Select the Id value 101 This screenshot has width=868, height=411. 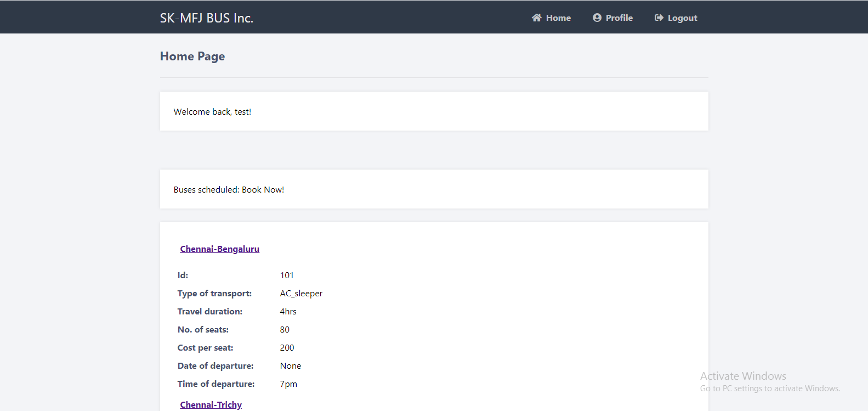(287, 275)
